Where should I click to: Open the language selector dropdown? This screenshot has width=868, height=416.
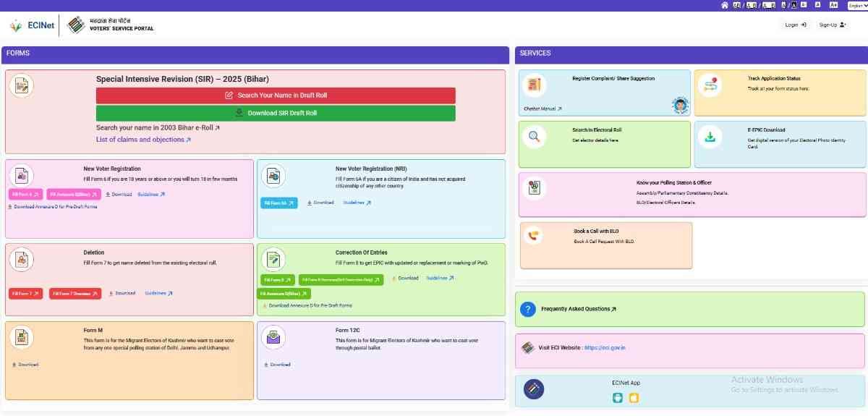point(856,5)
